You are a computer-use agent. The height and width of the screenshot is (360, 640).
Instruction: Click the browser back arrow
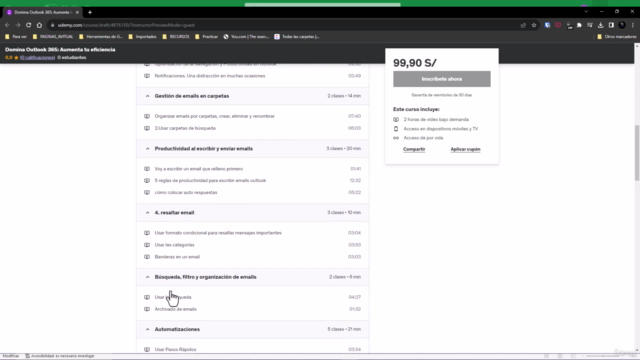pos(7,25)
